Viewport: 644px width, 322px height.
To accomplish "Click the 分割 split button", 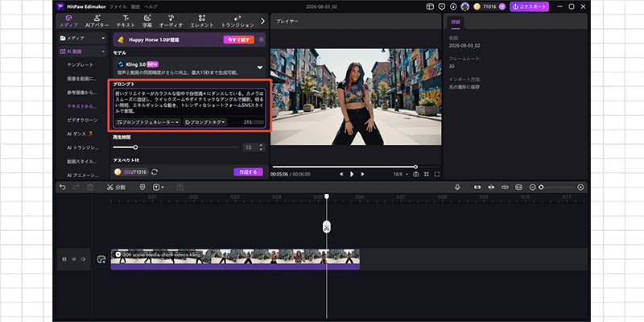I will pos(116,187).
